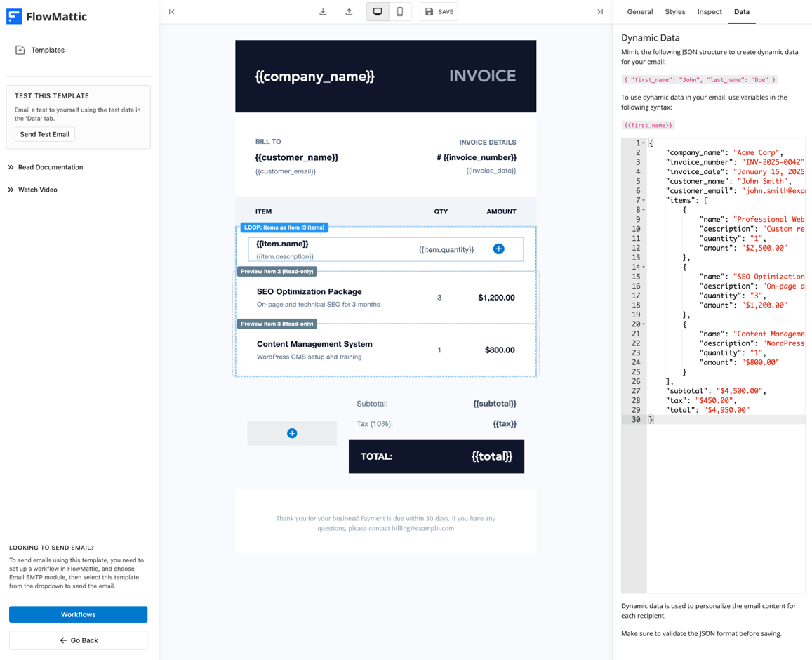The width and height of the screenshot is (812, 660).
Task: Click the download template icon
Action: click(x=322, y=11)
